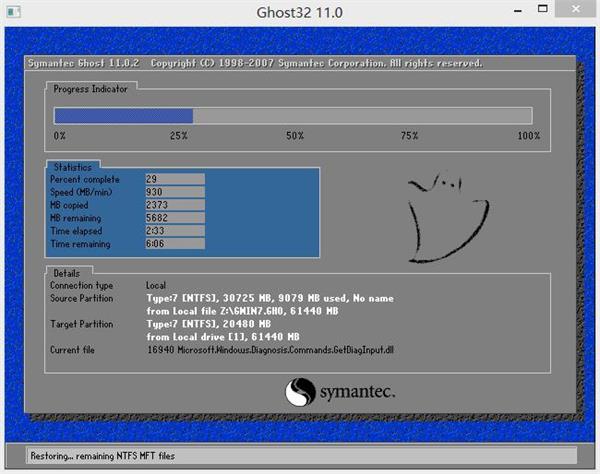Click the Time elapsed label
Viewport: 600px width, 474px height.
click(76, 231)
